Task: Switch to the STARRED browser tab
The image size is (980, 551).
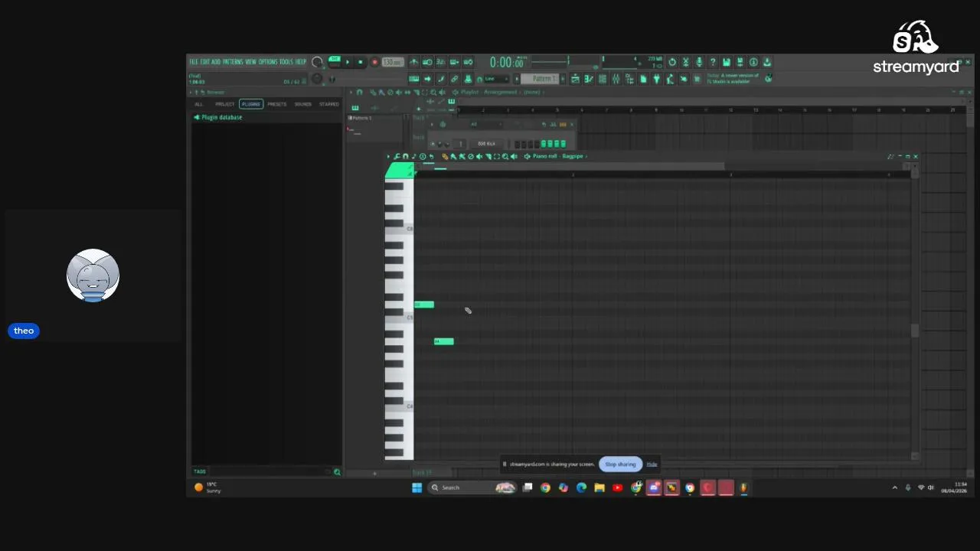Action: pyautogui.click(x=329, y=104)
